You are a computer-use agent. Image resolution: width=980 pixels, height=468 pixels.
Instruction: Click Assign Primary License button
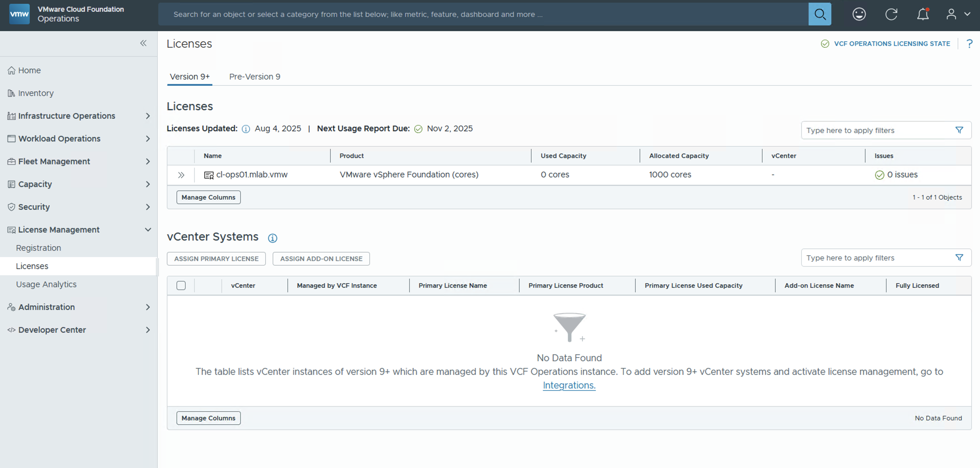pos(216,259)
